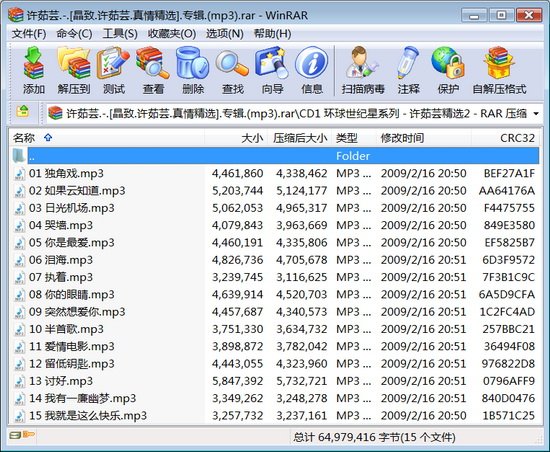Sort by the Type (类型) column header
Image resolution: width=550 pixels, height=452 pixels.
(x=353, y=138)
